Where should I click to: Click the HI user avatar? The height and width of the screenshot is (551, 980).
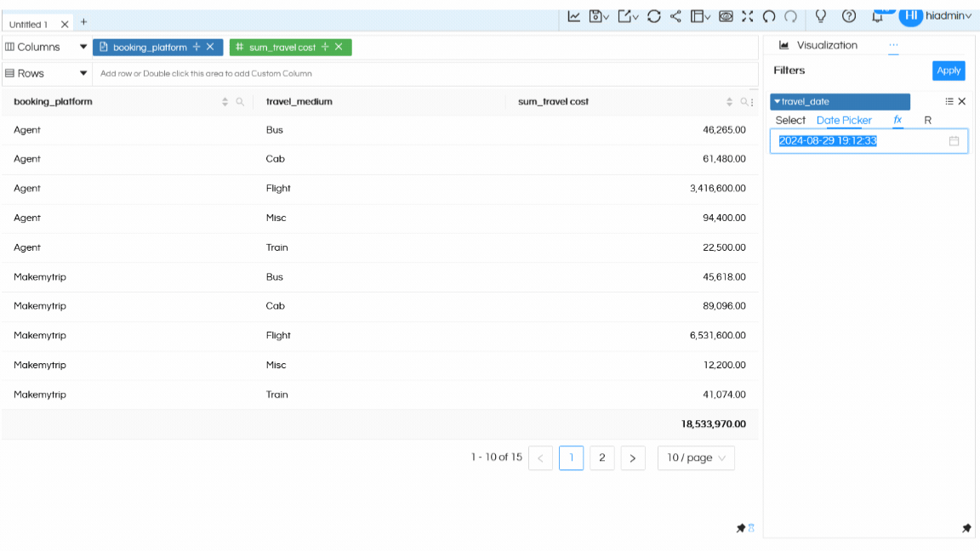coord(910,16)
